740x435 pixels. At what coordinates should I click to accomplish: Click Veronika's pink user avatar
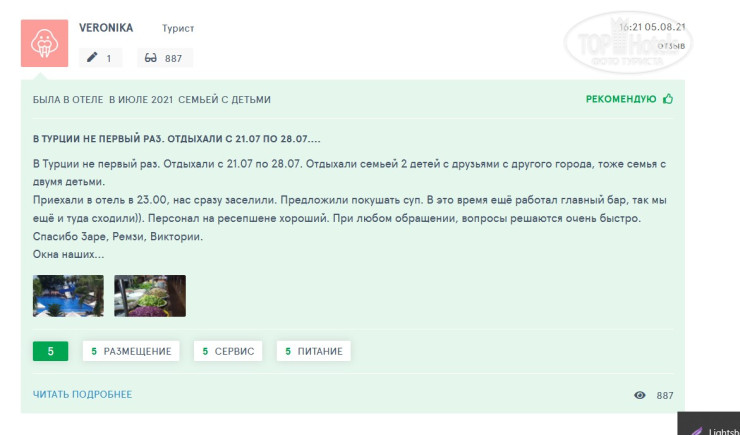tap(45, 43)
